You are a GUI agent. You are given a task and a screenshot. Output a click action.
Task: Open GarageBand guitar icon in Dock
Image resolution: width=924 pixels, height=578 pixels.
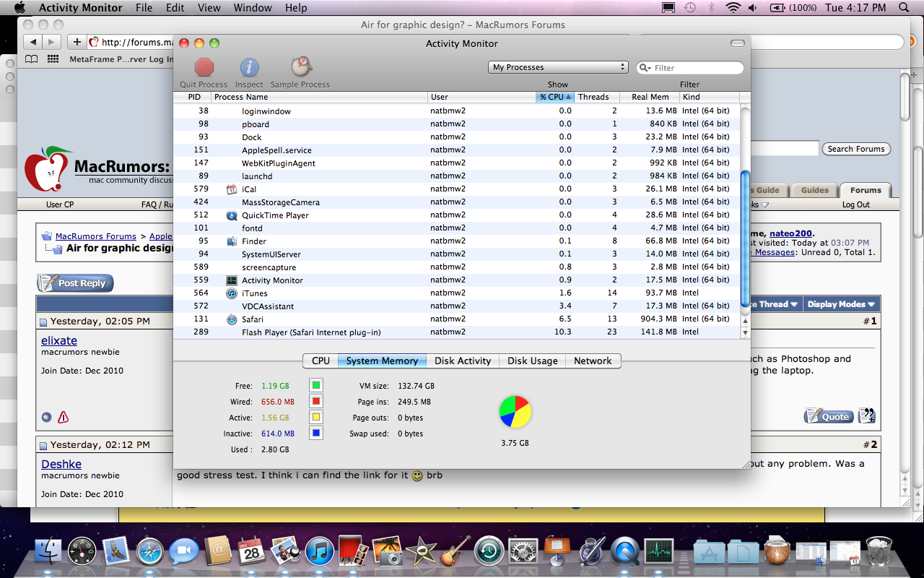(x=455, y=551)
